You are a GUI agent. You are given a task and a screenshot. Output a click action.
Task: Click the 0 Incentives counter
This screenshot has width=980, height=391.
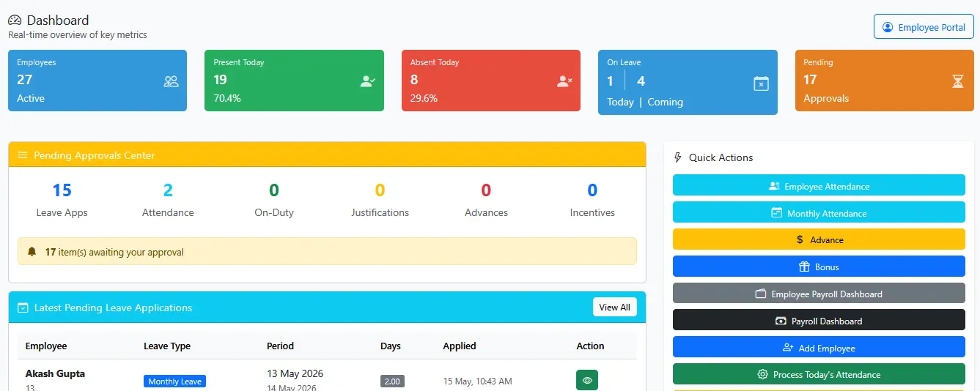point(592,200)
